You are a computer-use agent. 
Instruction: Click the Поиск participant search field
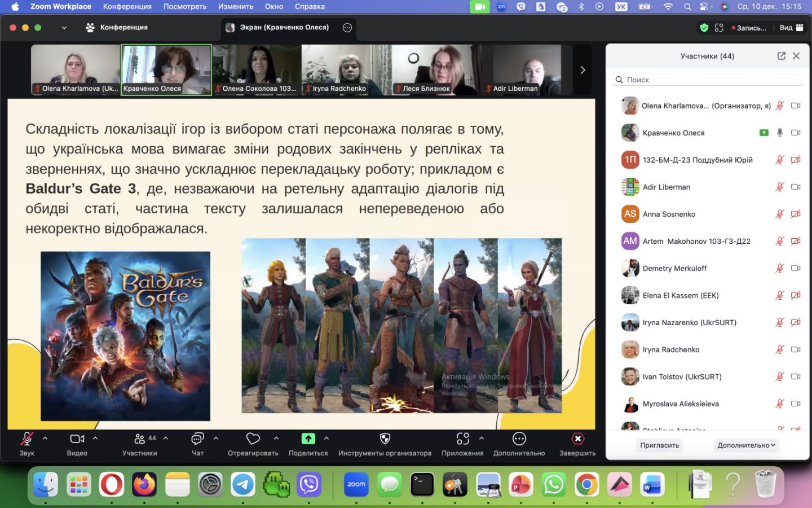point(707,80)
